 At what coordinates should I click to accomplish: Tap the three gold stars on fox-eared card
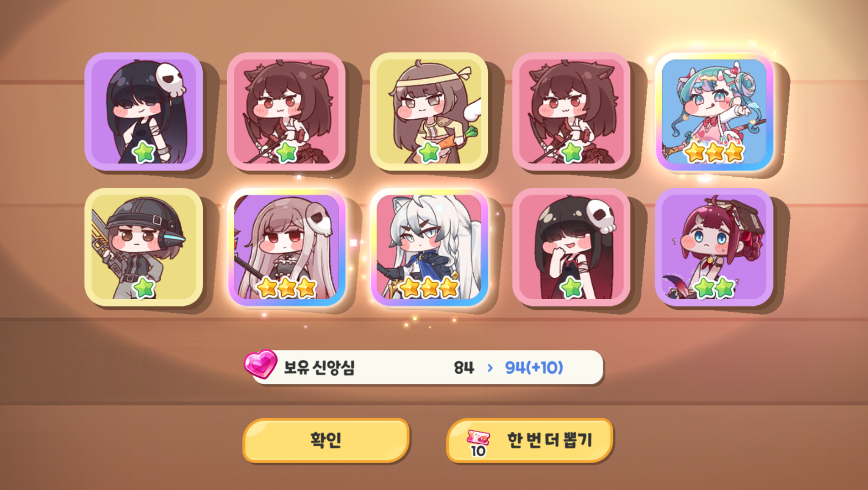coord(429,288)
